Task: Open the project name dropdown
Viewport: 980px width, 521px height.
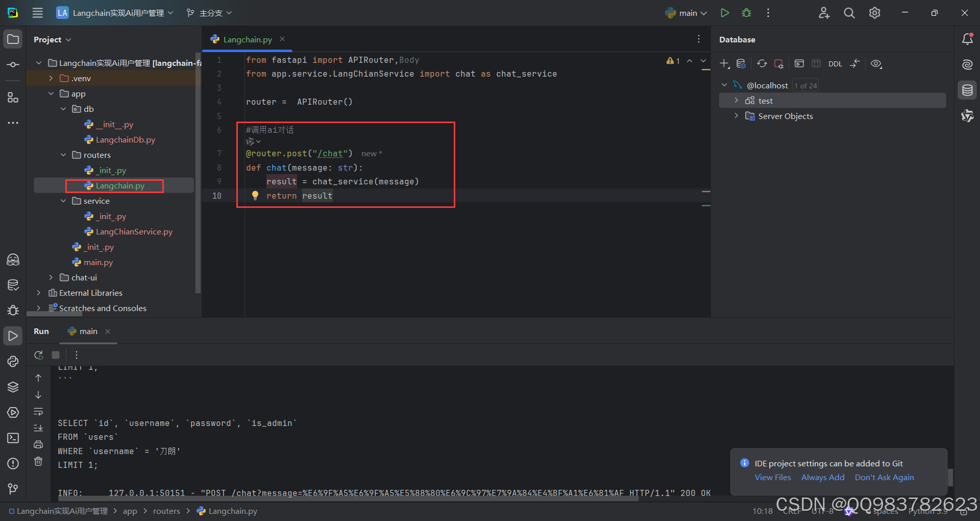Action: click(x=115, y=13)
